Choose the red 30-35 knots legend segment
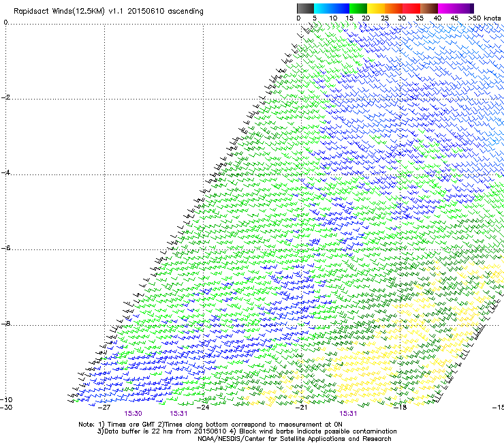 pyautogui.click(x=411, y=8)
